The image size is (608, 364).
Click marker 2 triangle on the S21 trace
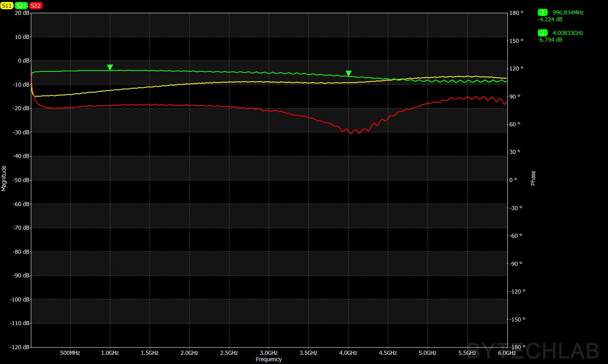tap(110, 67)
